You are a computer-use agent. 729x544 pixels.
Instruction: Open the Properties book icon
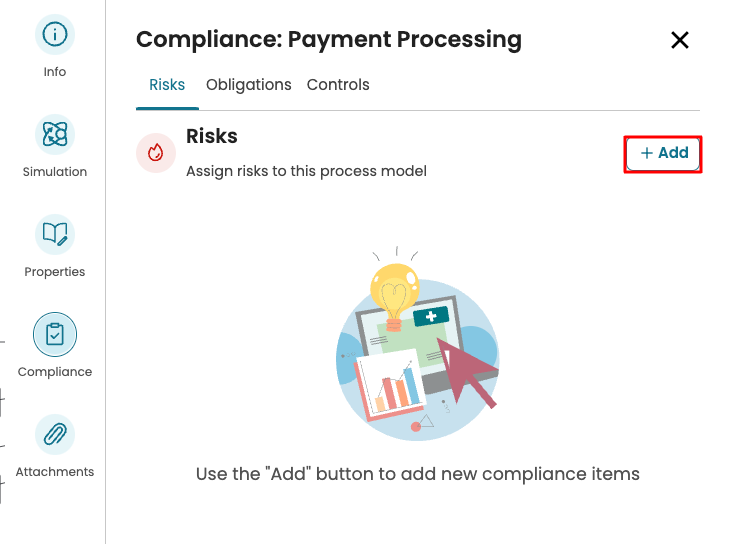[55, 234]
